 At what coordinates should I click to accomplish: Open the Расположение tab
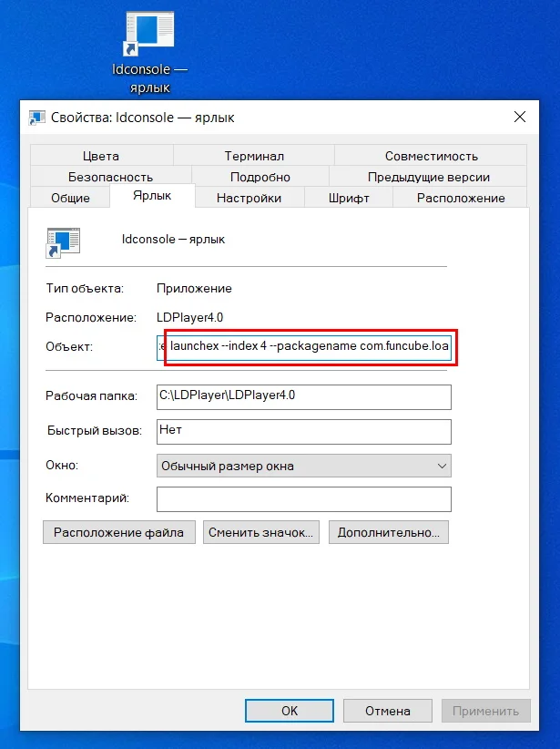[461, 198]
